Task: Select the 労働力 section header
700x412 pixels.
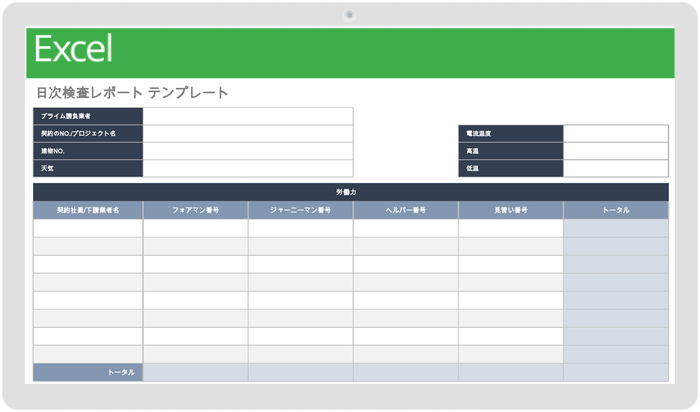Action: tap(350, 192)
